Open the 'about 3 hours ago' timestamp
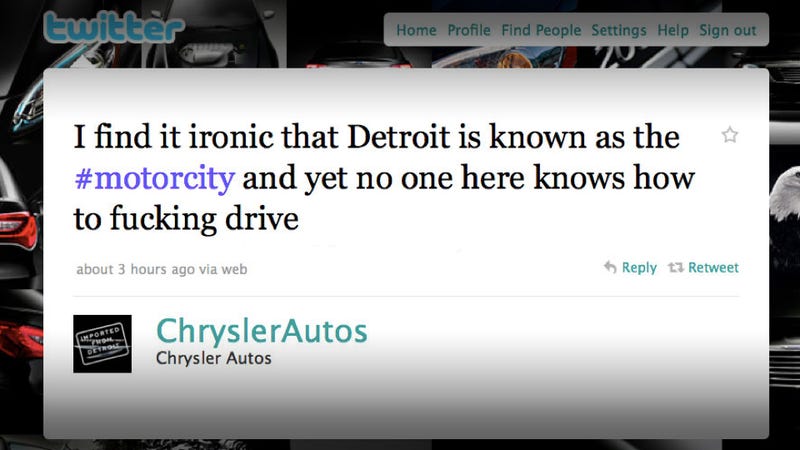 tap(135, 269)
